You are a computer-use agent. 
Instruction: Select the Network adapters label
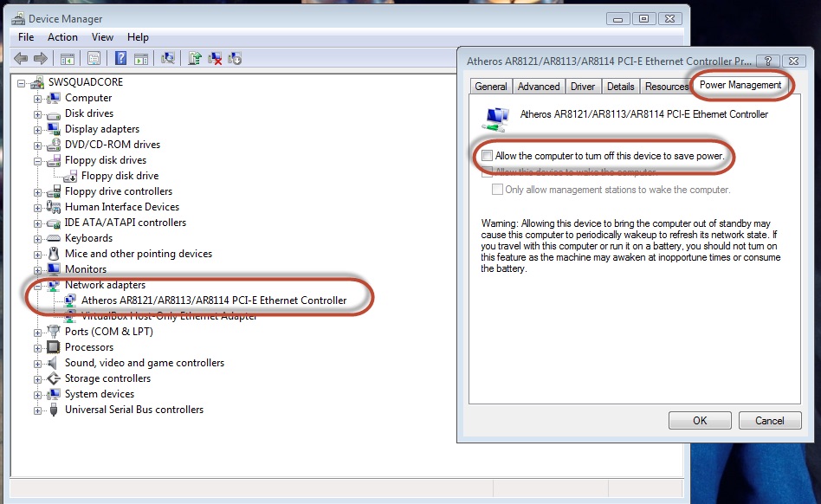pos(105,285)
